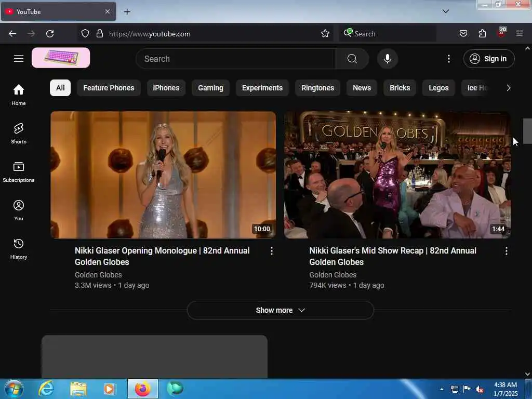Image resolution: width=532 pixels, height=399 pixels.
Task: Expand the section with Show more
Action: (280, 310)
